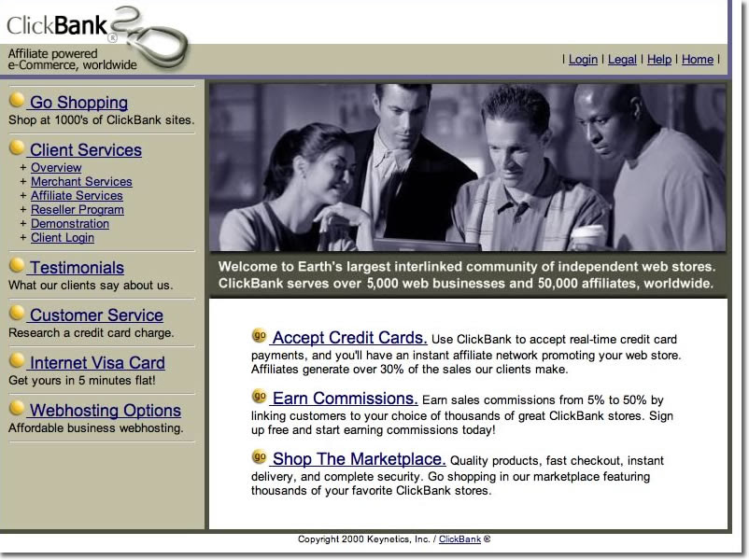Image resolution: width=749 pixels, height=560 pixels.
Task: Click the go icon next to Earn Commissions
Action: [260, 397]
